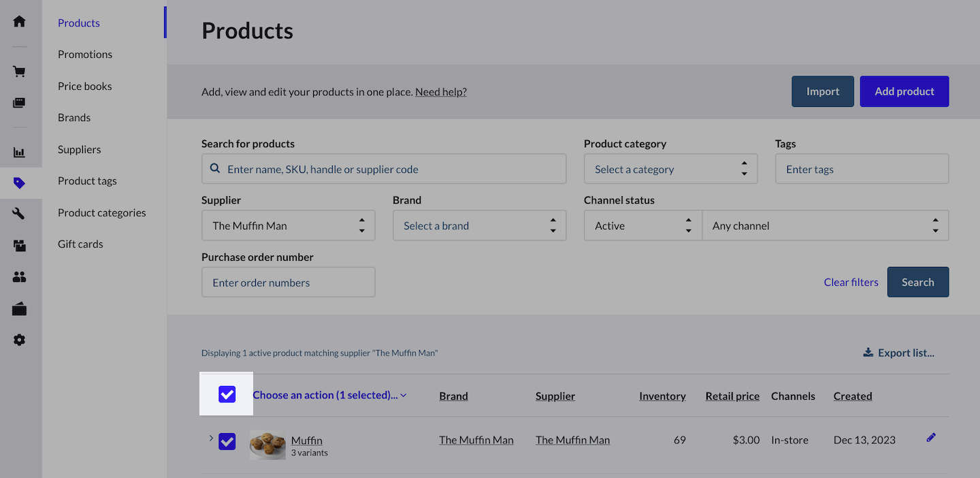Viewport: 980px width, 478px height.
Task: Deselect the Muffin product checkbox
Action: [227, 442]
